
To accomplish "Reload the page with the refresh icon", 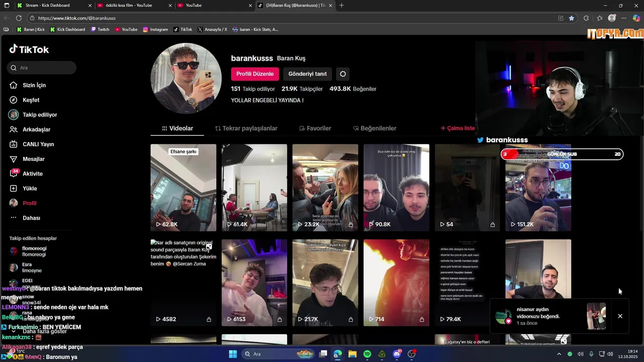I will (x=19, y=18).
